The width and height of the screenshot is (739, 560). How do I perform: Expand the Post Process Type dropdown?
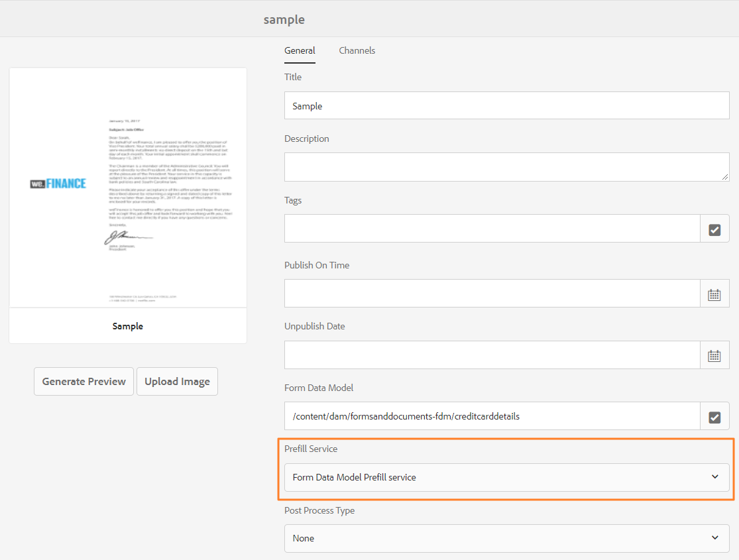pos(506,538)
